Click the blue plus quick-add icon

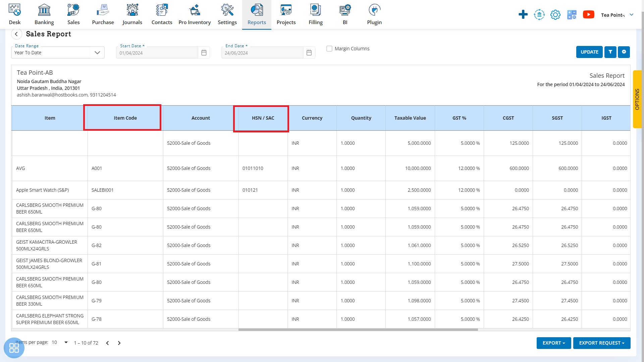click(x=523, y=14)
